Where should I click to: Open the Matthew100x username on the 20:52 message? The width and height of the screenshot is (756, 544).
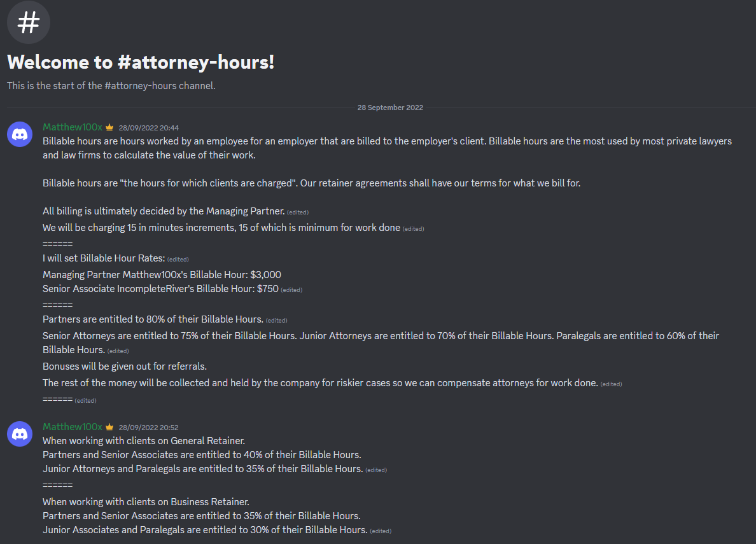click(x=73, y=427)
